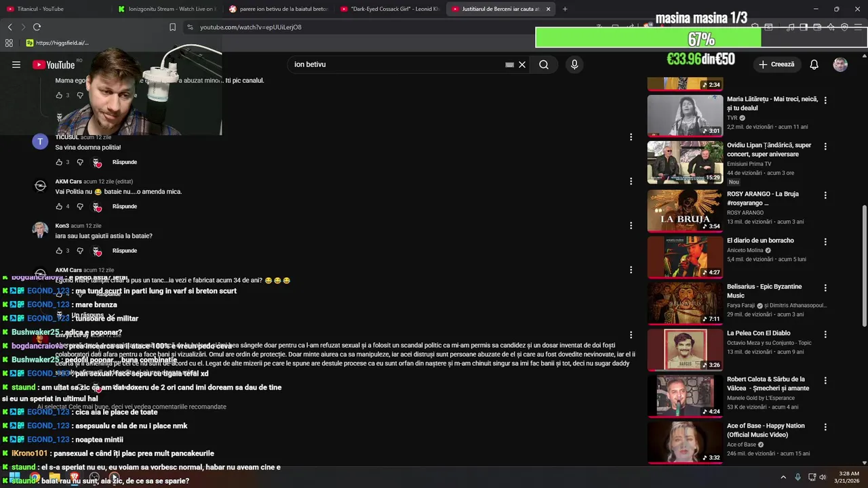The height and width of the screenshot is (488, 868).
Task: Open La Pelea Con El Diablo title
Action: [x=759, y=333]
